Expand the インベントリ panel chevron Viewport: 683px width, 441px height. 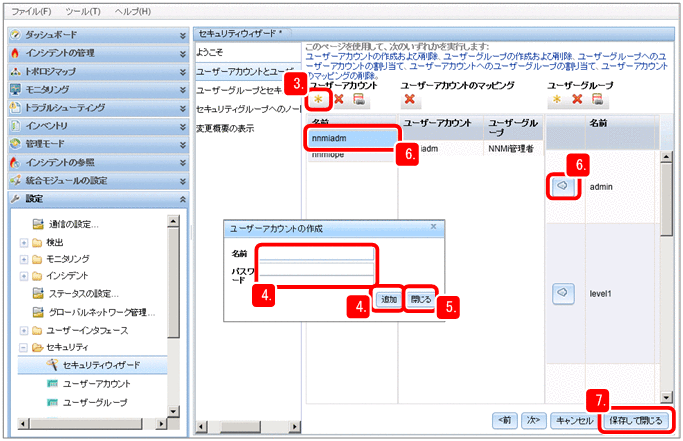pyautogui.click(x=183, y=126)
